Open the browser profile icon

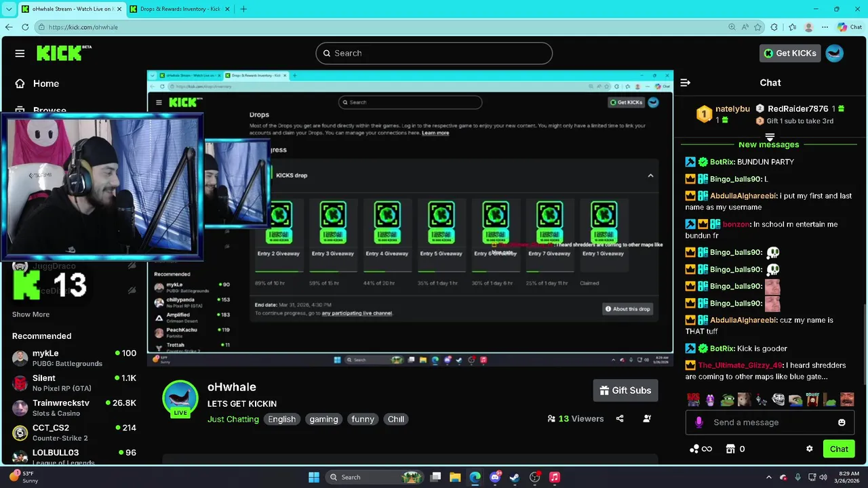[x=808, y=27]
